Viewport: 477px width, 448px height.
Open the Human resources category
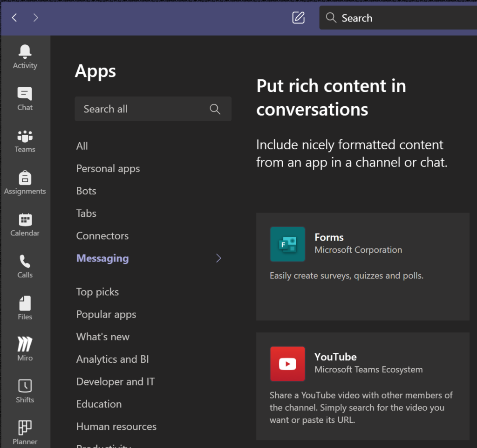click(116, 427)
